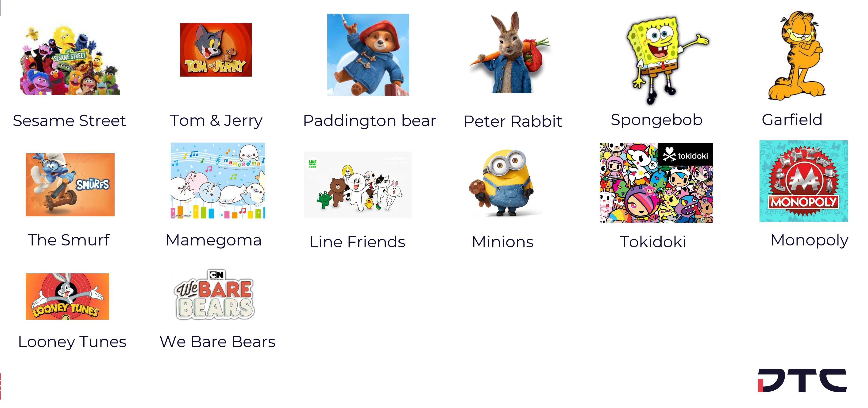Click the Line Friends caption text
The width and height of the screenshot is (868, 408).
tap(357, 242)
